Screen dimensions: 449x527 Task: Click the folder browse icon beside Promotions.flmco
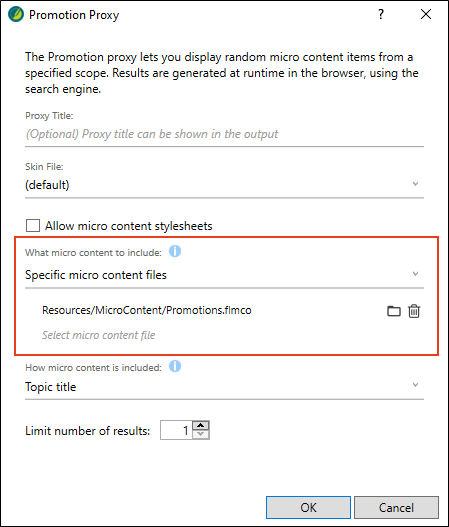(394, 311)
